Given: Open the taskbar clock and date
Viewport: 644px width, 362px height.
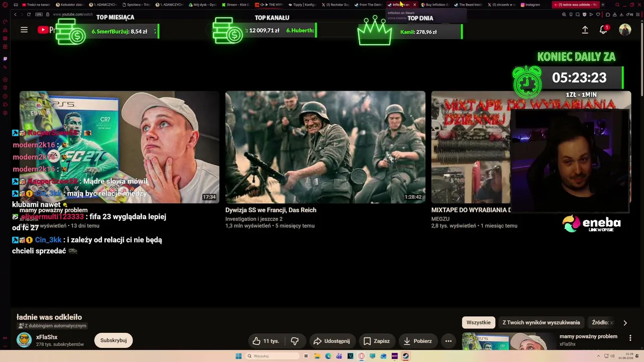Looking at the screenshot, I should 626,356.
